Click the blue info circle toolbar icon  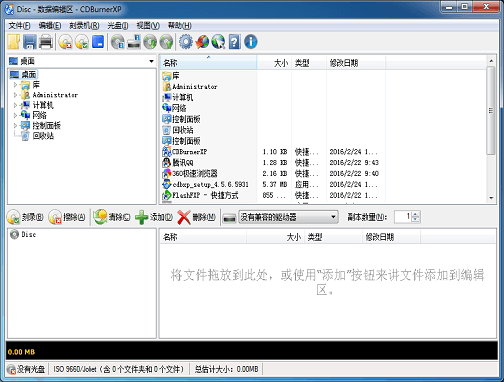[x=251, y=42]
